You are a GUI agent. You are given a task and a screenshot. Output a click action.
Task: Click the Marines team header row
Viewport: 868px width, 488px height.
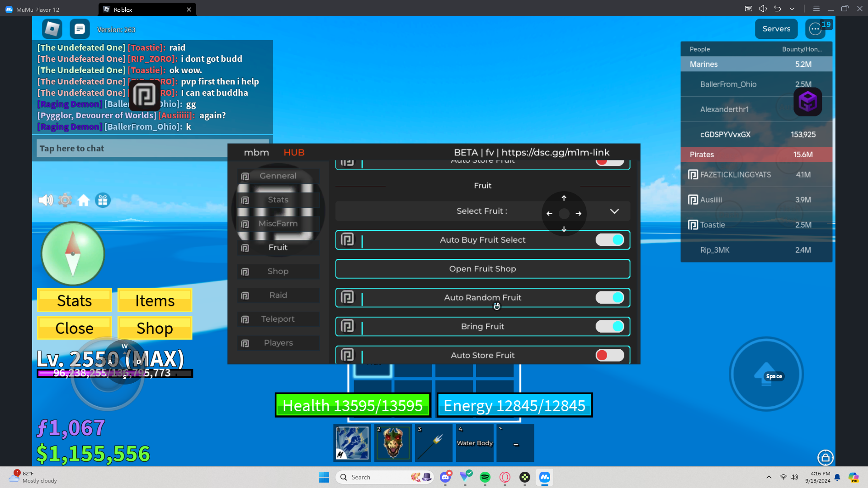pos(756,64)
